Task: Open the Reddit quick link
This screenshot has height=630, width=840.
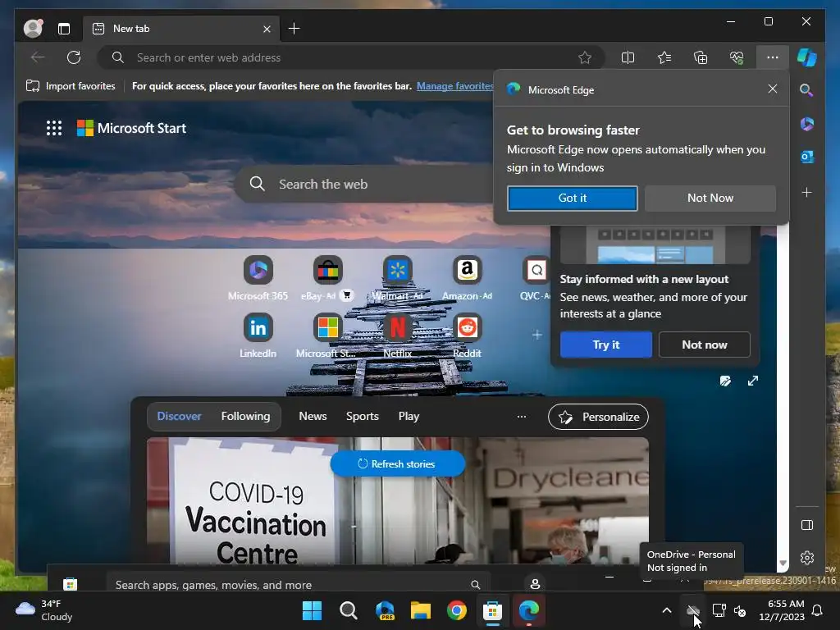Action: pos(467,336)
